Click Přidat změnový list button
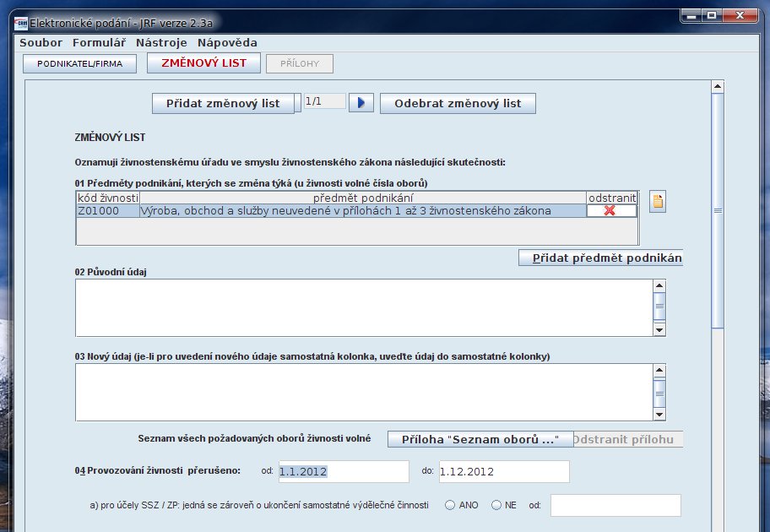770x532 pixels. coord(223,103)
